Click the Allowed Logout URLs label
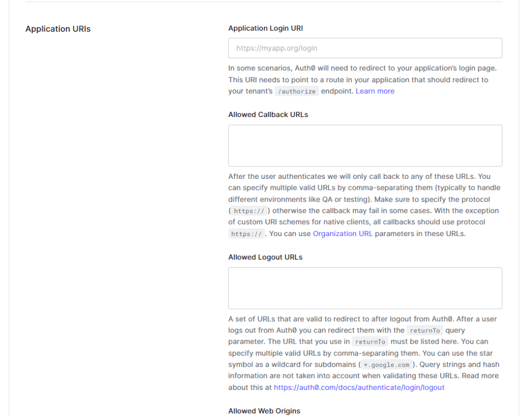 [x=265, y=257]
